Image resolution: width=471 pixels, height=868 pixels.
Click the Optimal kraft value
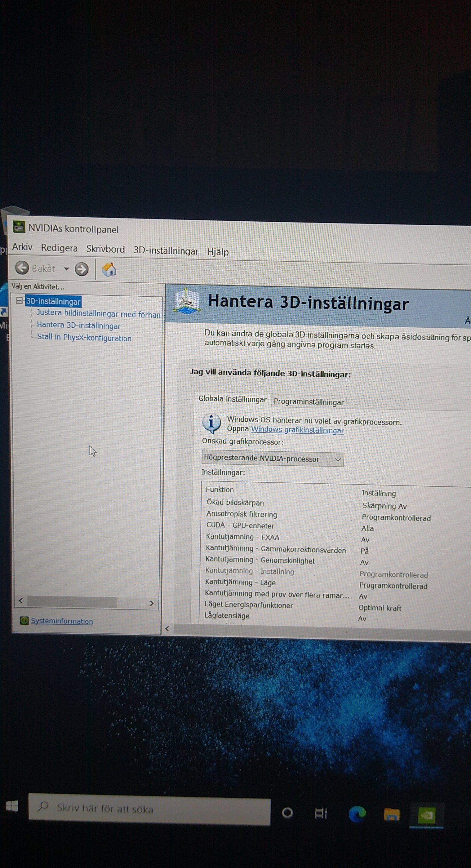pyautogui.click(x=380, y=608)
